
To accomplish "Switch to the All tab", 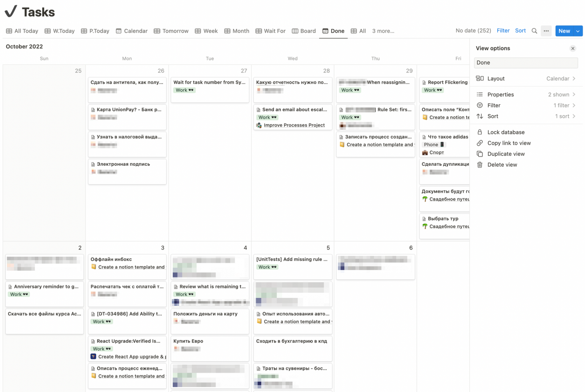I will tap(358, 31).
